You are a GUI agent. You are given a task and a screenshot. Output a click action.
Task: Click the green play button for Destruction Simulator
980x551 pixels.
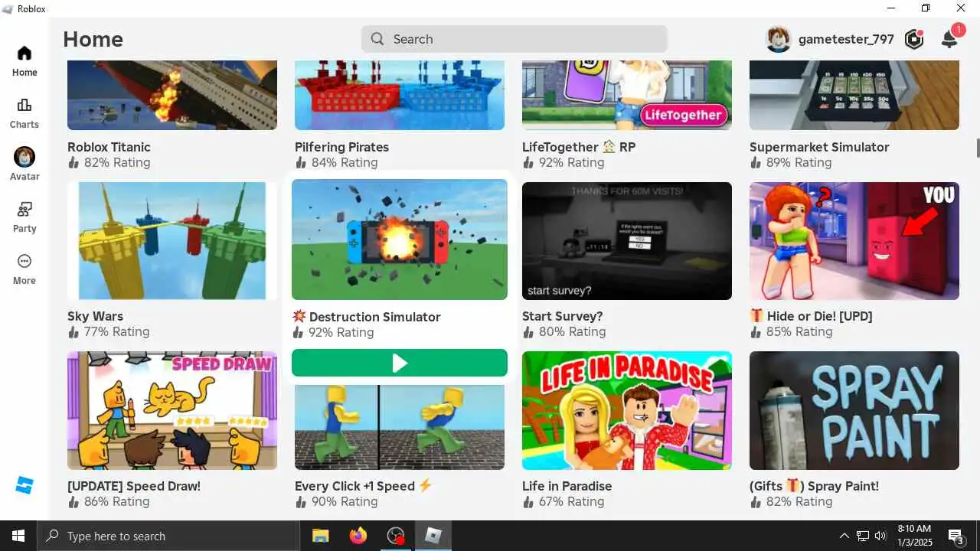point(400,363)
